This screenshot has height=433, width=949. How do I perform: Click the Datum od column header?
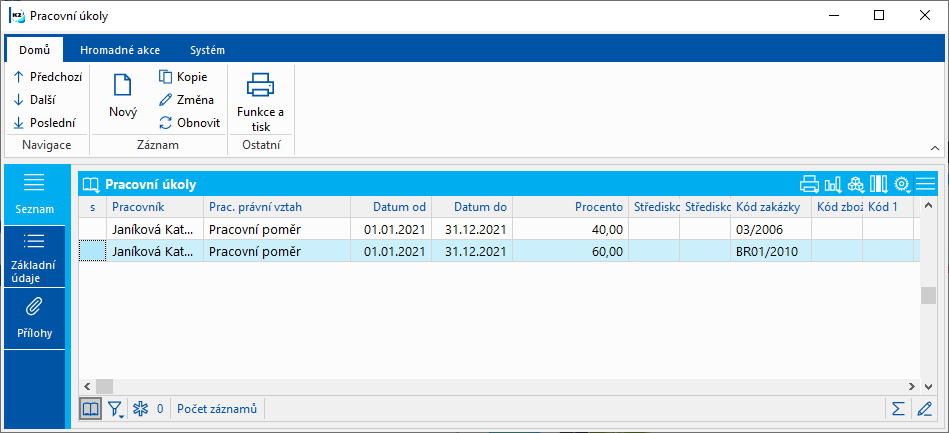[391, 207]
